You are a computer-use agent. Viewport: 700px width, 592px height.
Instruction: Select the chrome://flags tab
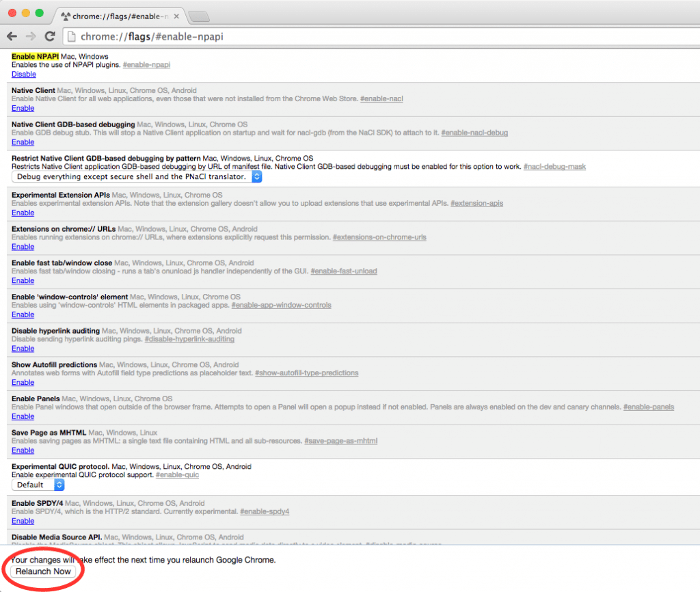[120, 16]
